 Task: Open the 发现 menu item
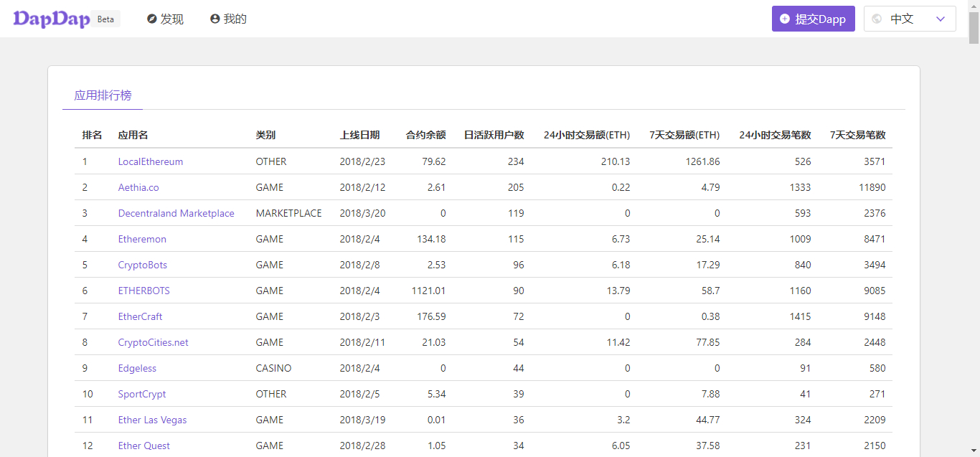click(x=171, y=19)
